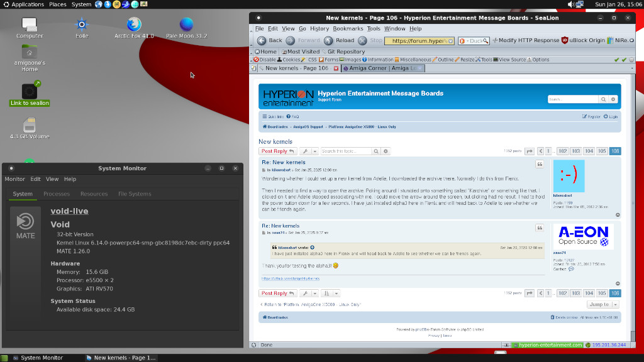Go to page 105 in top pagination
The image size is (644, 362).
[x=602, y=151]
